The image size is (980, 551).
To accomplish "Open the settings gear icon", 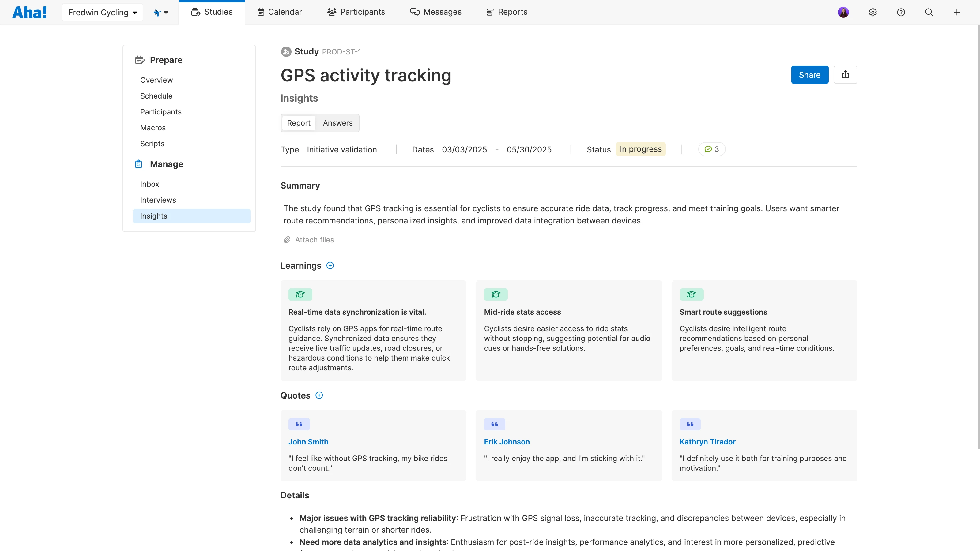I will 873,12.
